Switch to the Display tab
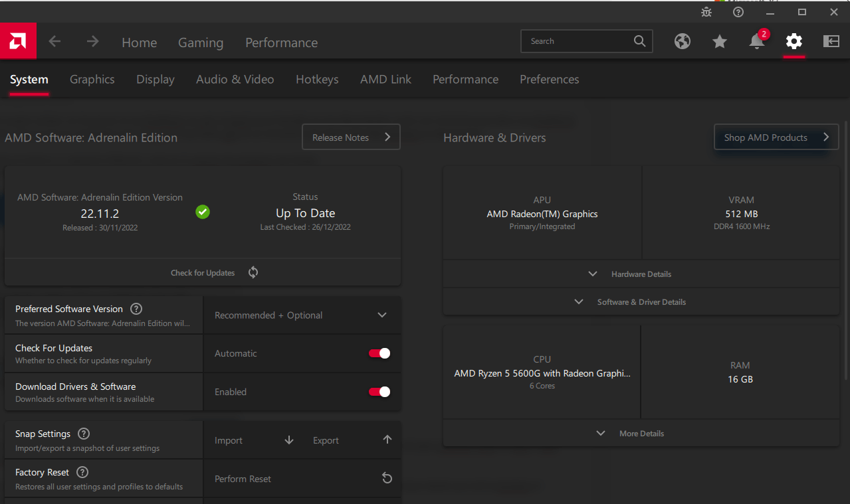This screenshot has width=850, height=504. pos(156,80)
